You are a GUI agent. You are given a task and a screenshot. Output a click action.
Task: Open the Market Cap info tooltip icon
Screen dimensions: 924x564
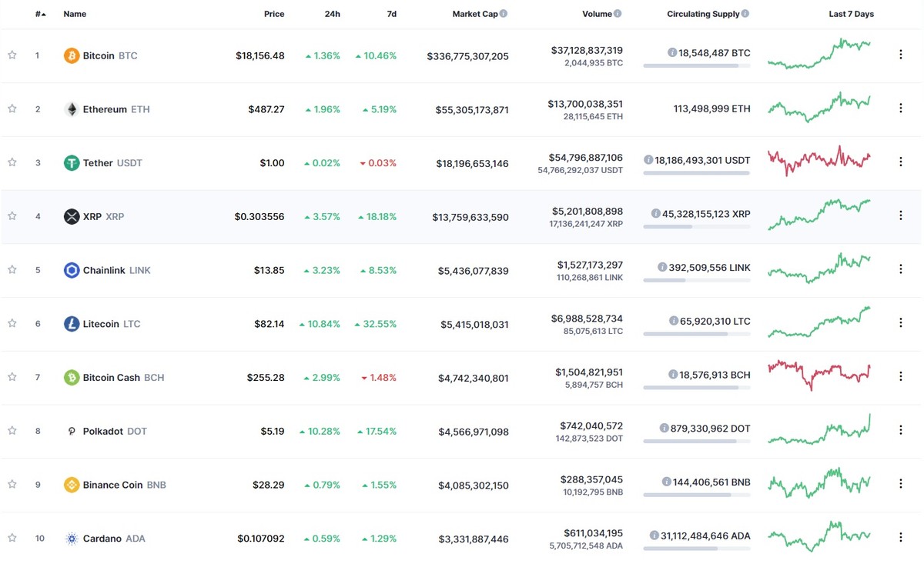504,12
